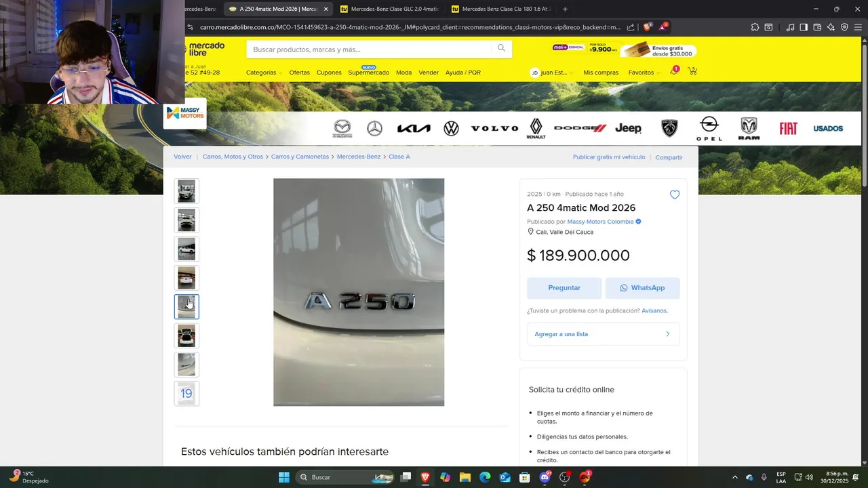Open the browser hamburger menu
868x488 pixels.
[x=858, y=27]
